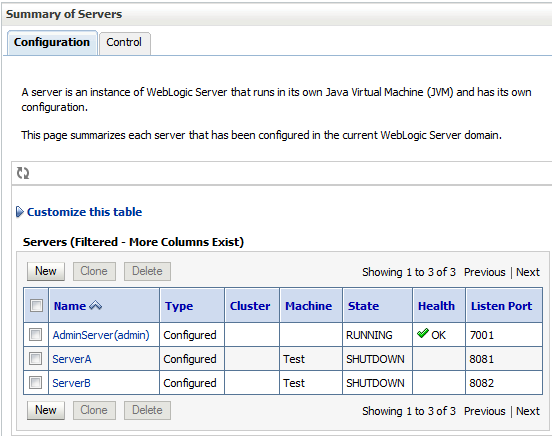Toggle the select-all servers header checkbox

(36, 305)
